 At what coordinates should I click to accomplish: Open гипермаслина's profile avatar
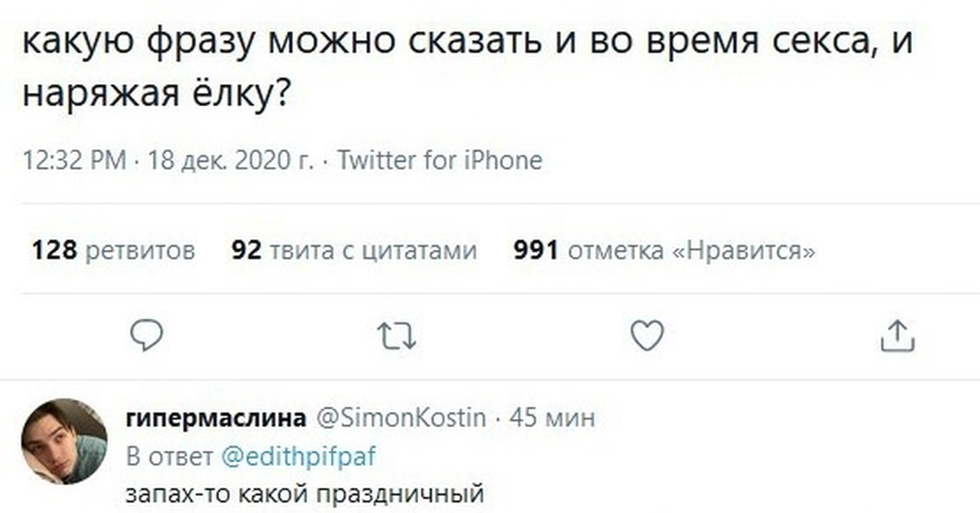(64, 441)
